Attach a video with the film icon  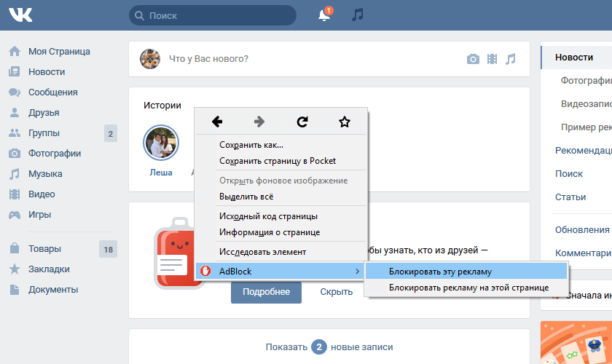pyautogui.click(x=493, y=59)
